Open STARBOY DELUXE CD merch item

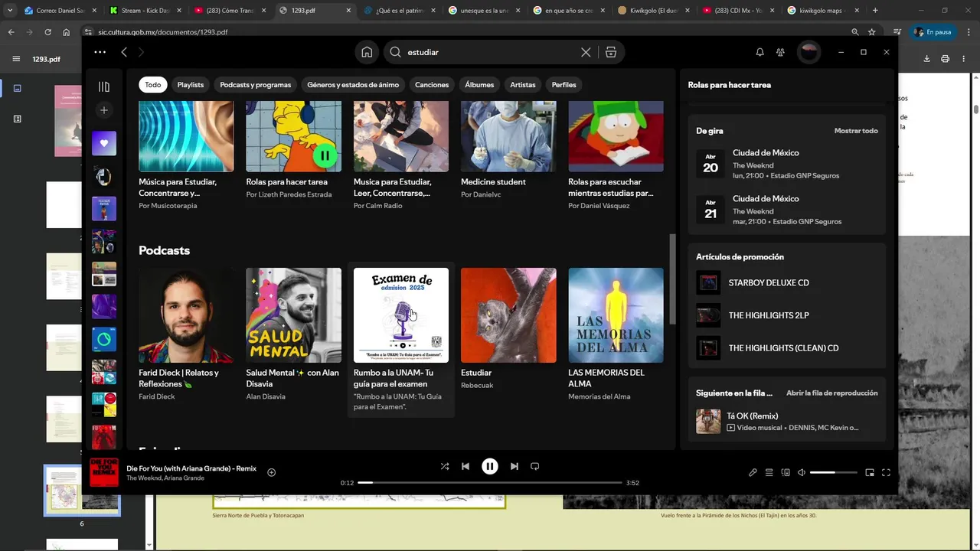coord(787,282)
